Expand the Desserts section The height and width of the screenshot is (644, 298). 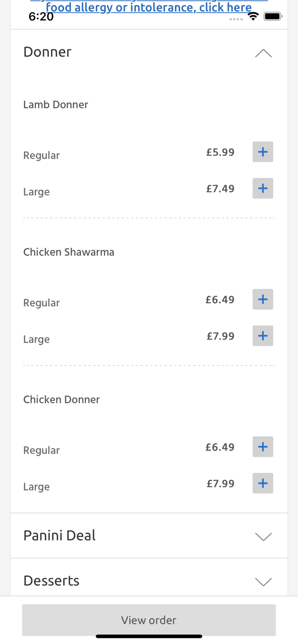click(x=263, y=581)
